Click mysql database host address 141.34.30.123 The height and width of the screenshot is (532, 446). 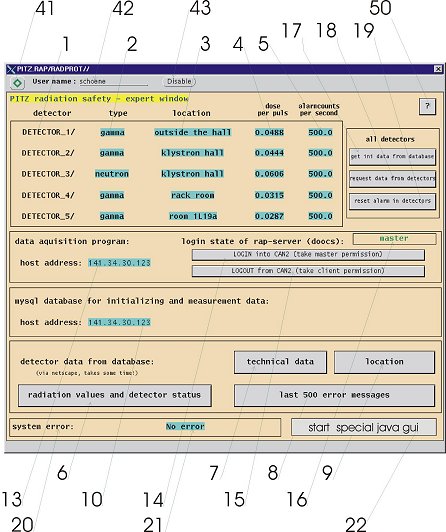(x=119, y=322)
